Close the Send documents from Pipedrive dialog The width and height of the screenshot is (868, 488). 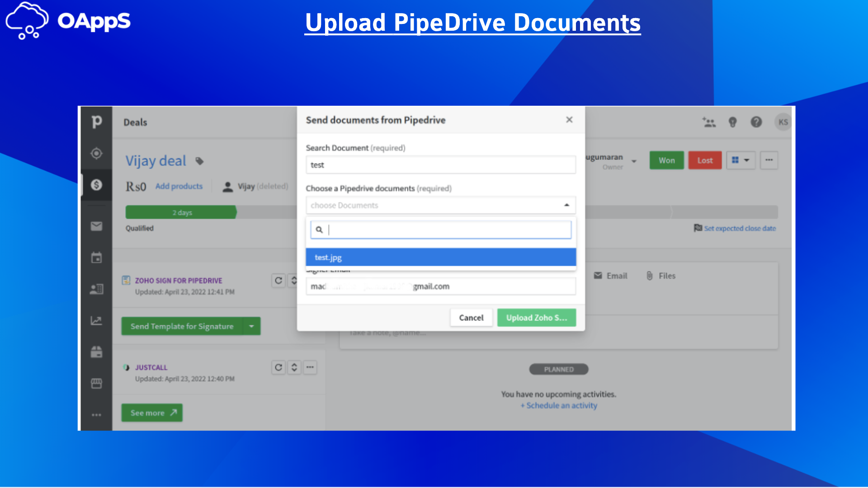click(569, 120)
